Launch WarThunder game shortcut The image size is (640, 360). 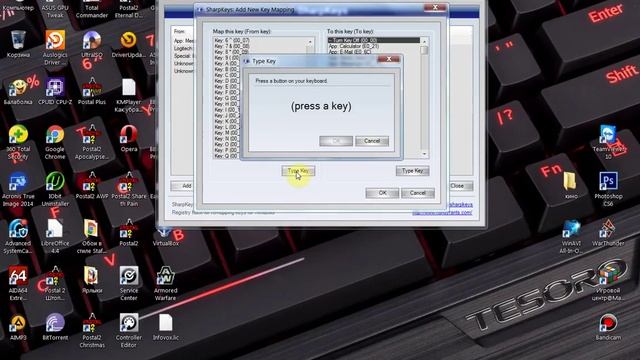608,229
